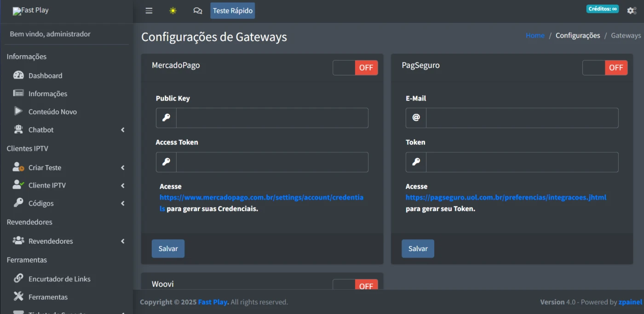Enable the PagSeguro gateway toggle
This screenshot has width=644, height=314.
point(605,68)
